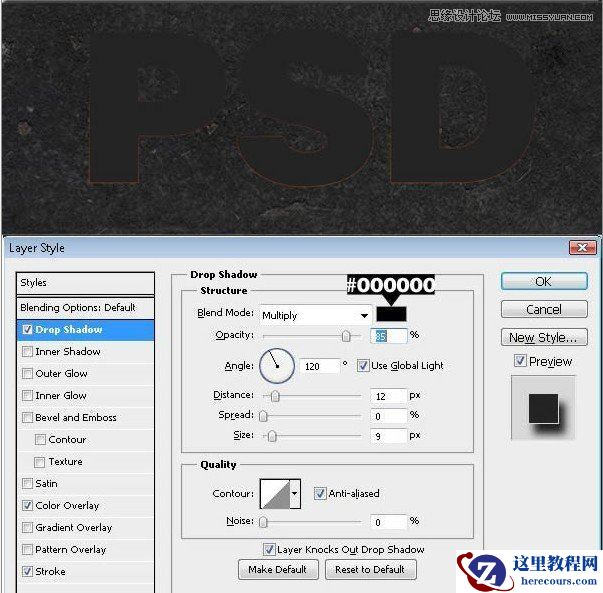Open the Color Overlay settings label
The width and height of the screenshot is (603, 593).
pyautogui.click(x=67, y=505)
